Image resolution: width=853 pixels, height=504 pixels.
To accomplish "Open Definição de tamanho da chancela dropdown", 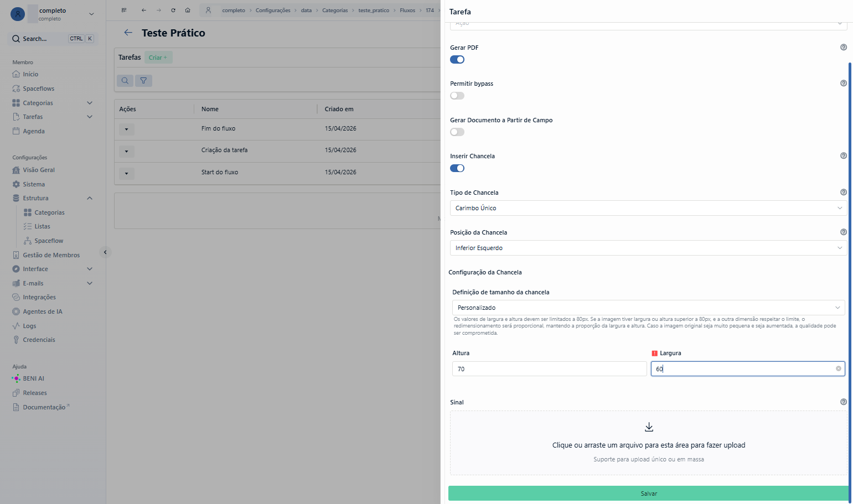I will 648,308.
